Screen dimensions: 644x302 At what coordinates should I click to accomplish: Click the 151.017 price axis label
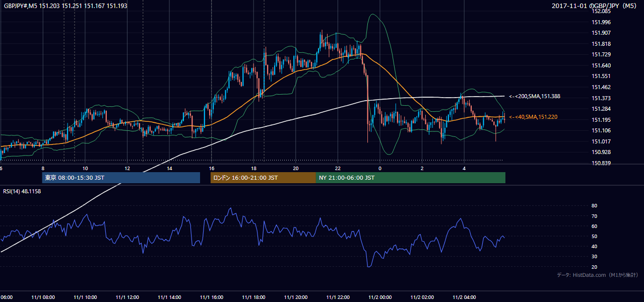pyautogui.click(x=602, y=141)
